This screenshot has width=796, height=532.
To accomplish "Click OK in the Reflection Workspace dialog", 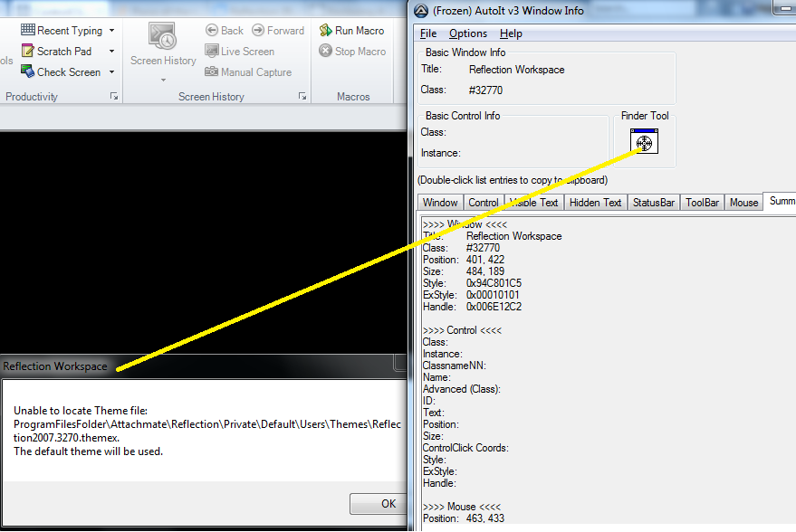I will [379, 504].
